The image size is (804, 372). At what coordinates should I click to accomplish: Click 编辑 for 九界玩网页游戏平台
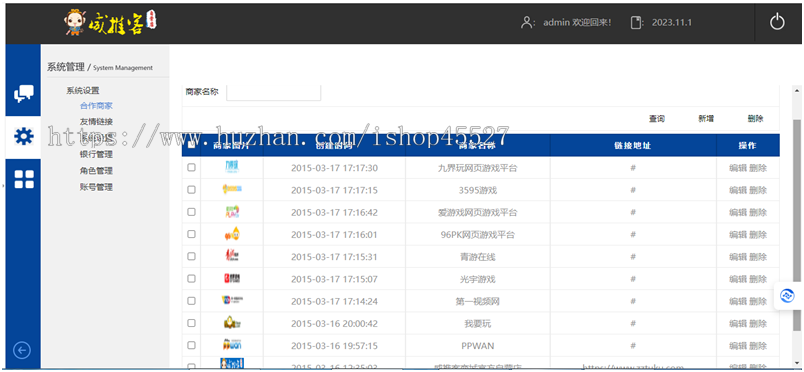[738, 168]
